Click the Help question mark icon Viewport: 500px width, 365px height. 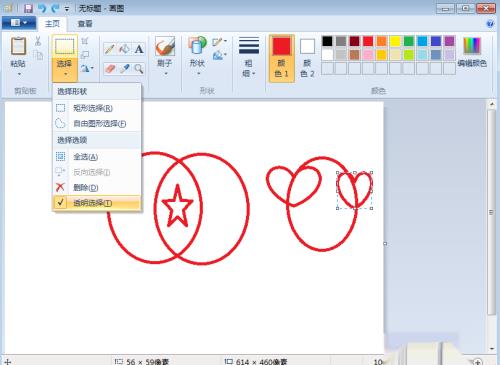pos(490,24)
